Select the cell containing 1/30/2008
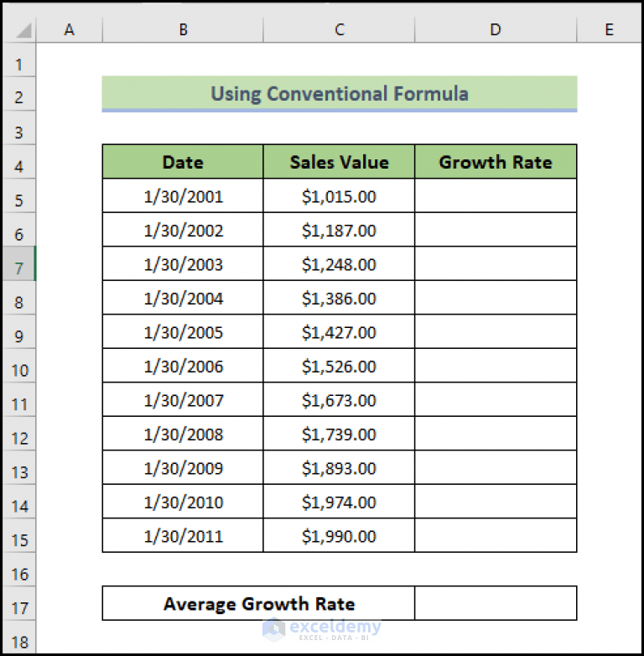Screen dimensions: 644x656 183,434
